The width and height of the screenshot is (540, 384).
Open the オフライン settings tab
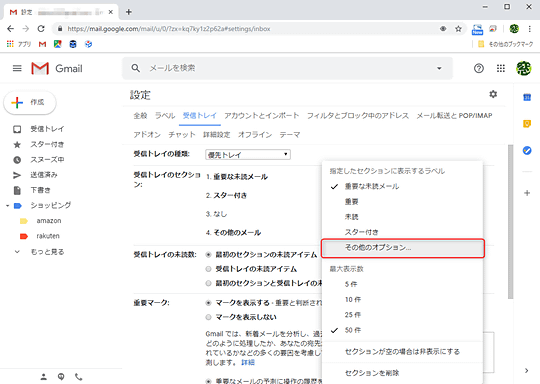pos(255,135)
